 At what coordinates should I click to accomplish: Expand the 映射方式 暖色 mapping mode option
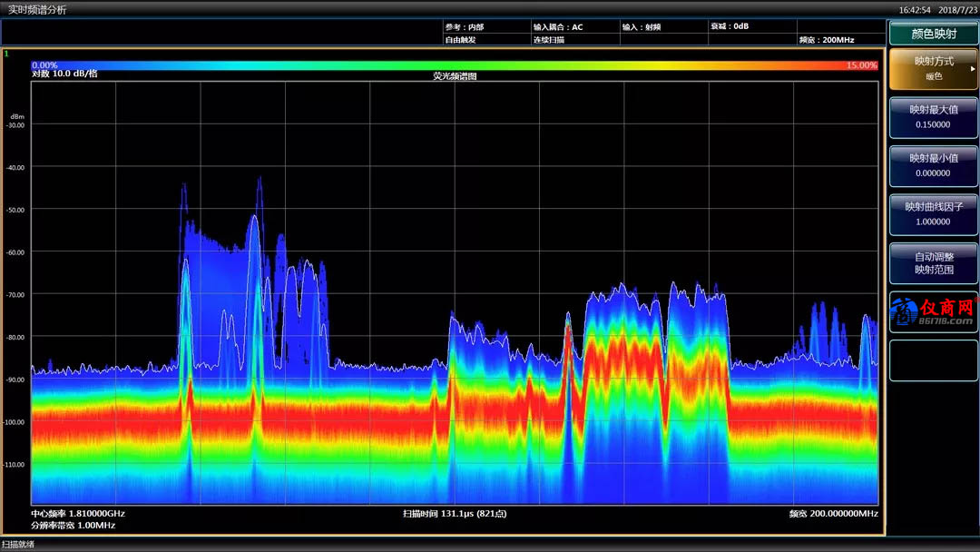934,69
